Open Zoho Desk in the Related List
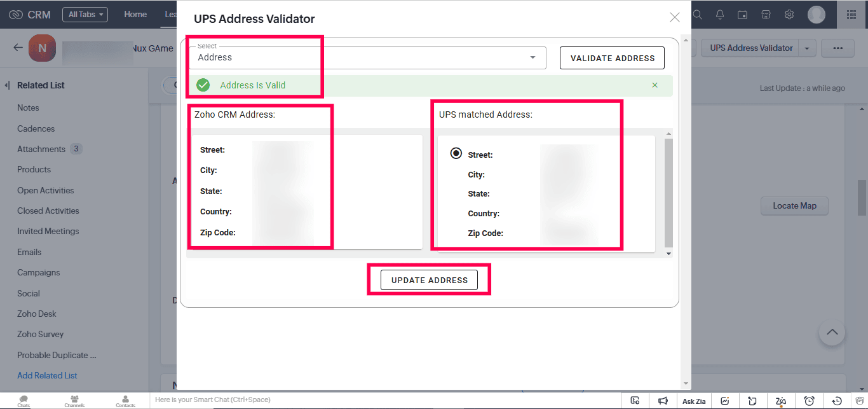868x409 pixels. coord(37,314)
